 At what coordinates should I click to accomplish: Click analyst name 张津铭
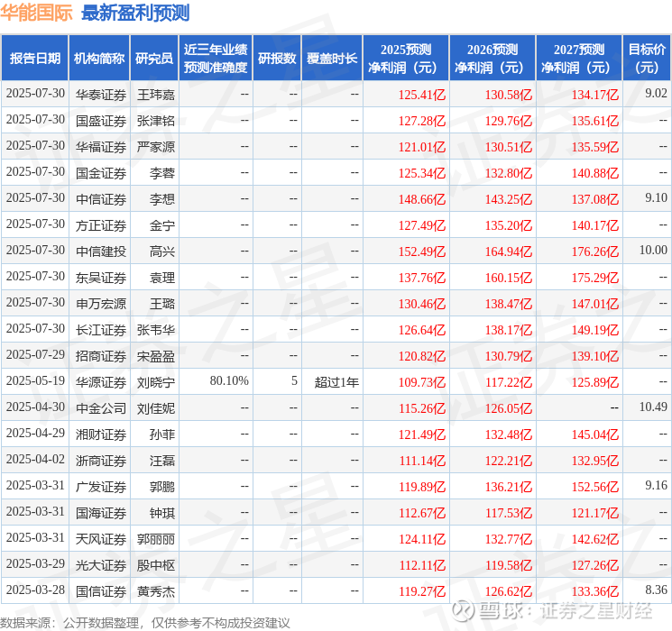coord(155,121)
